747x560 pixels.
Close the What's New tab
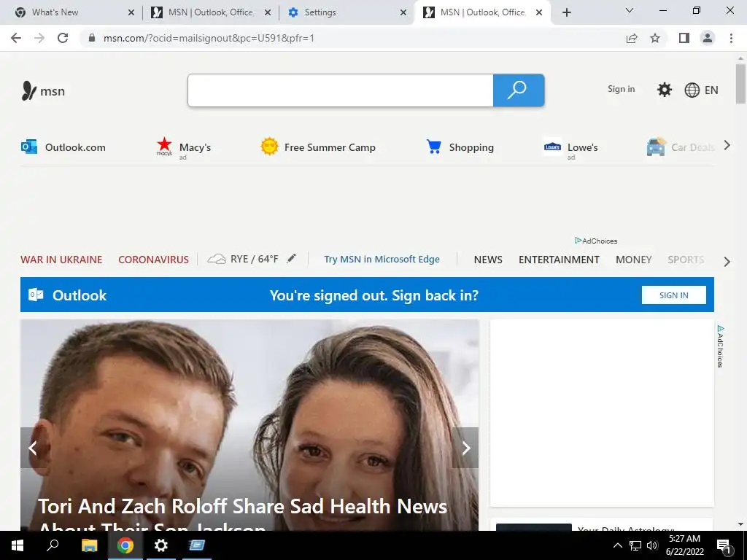131,13
